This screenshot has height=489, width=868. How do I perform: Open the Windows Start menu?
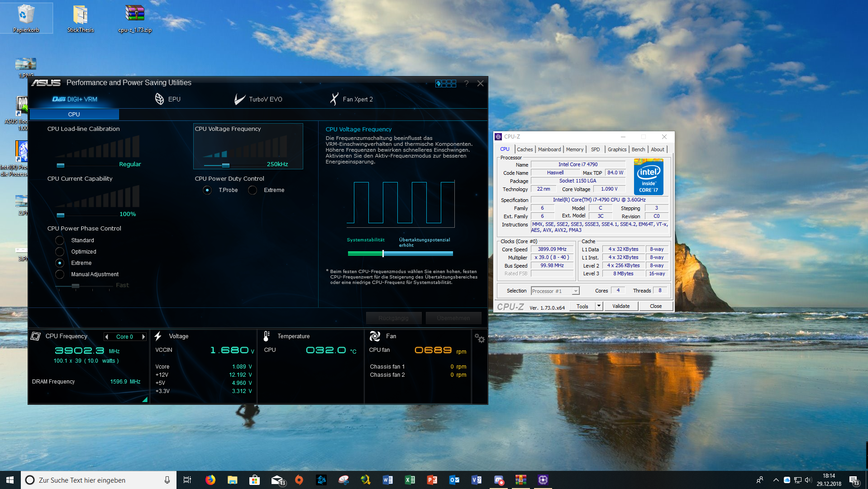point(10,480)
